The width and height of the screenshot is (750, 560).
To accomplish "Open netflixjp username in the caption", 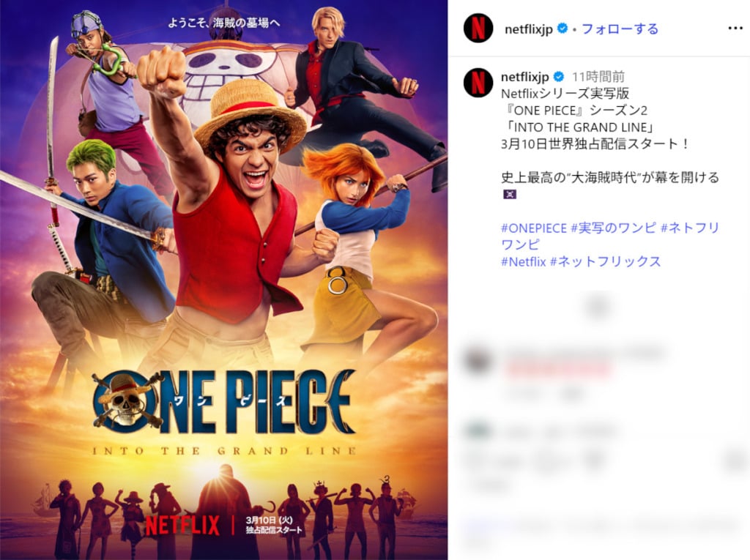I will tap(524, 77).
